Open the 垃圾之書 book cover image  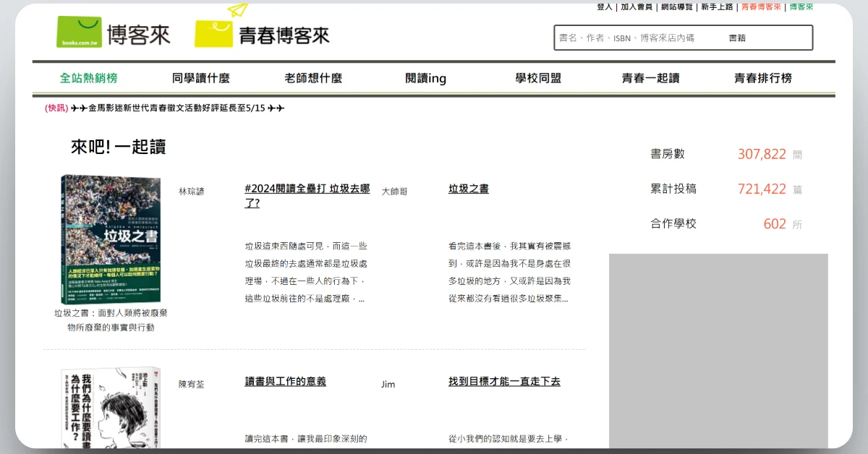coord(111,239)
